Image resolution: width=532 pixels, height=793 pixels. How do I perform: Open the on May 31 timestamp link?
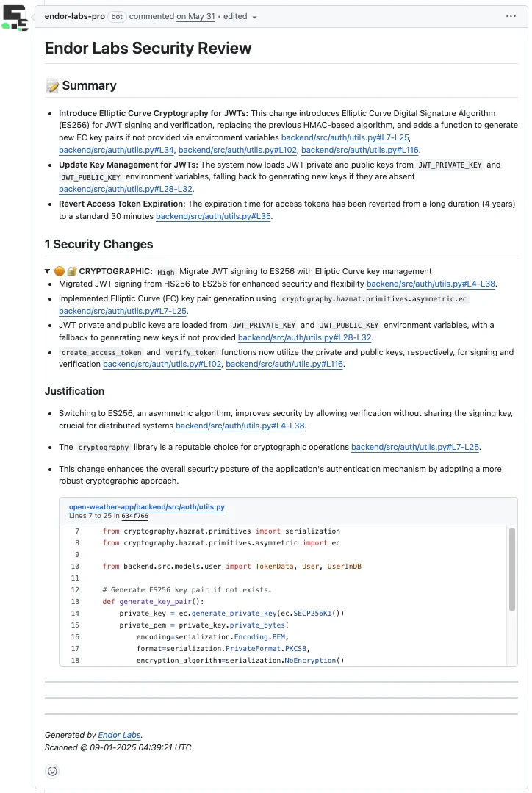pos(195,16)
